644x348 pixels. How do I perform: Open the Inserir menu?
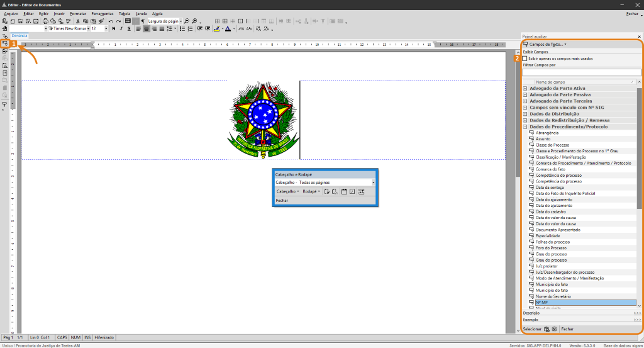[x=59, y=14]
